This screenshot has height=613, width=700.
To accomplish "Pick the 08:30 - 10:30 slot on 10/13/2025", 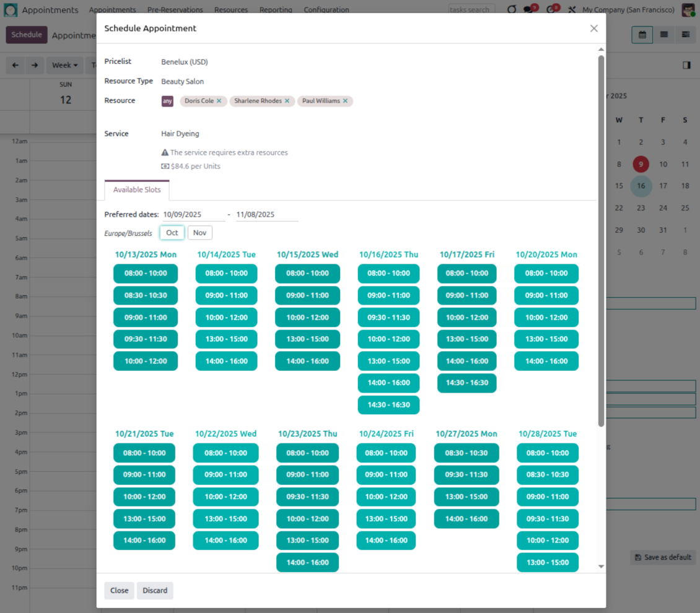I will point(146,295).
